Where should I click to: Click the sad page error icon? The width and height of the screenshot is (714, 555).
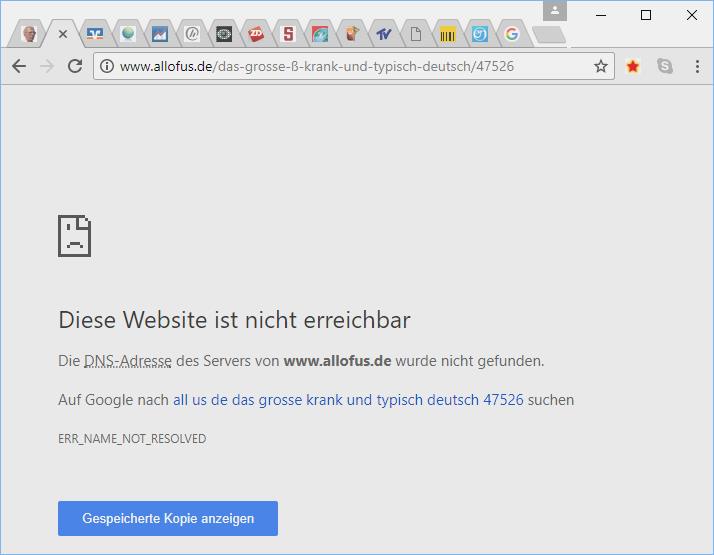pyautogui.click(x=75, y=236)
